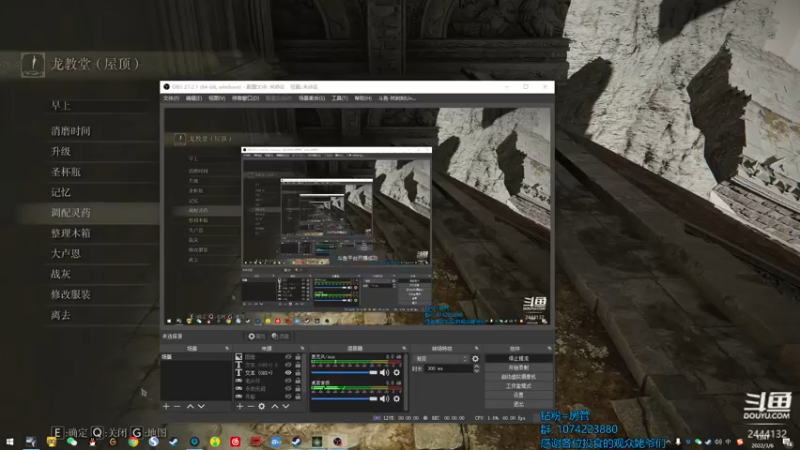Undock the Audio Mixer panel header icon

404,348
